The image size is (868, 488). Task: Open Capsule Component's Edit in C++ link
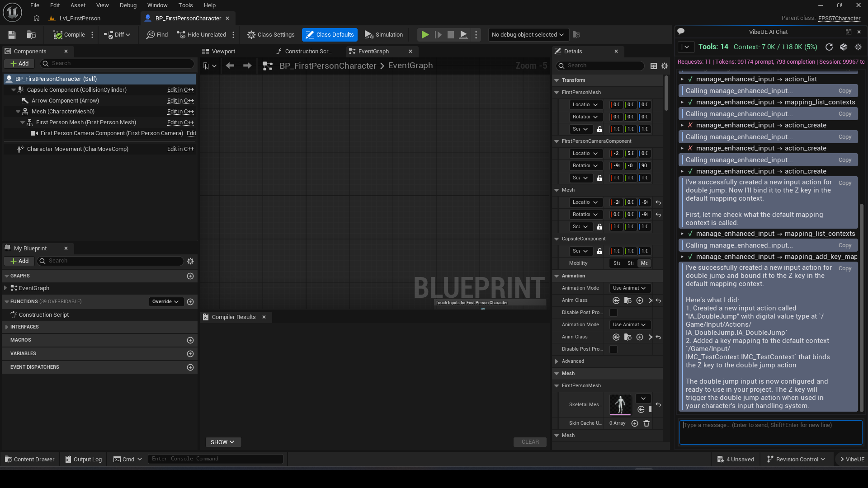tap(180, 90)
